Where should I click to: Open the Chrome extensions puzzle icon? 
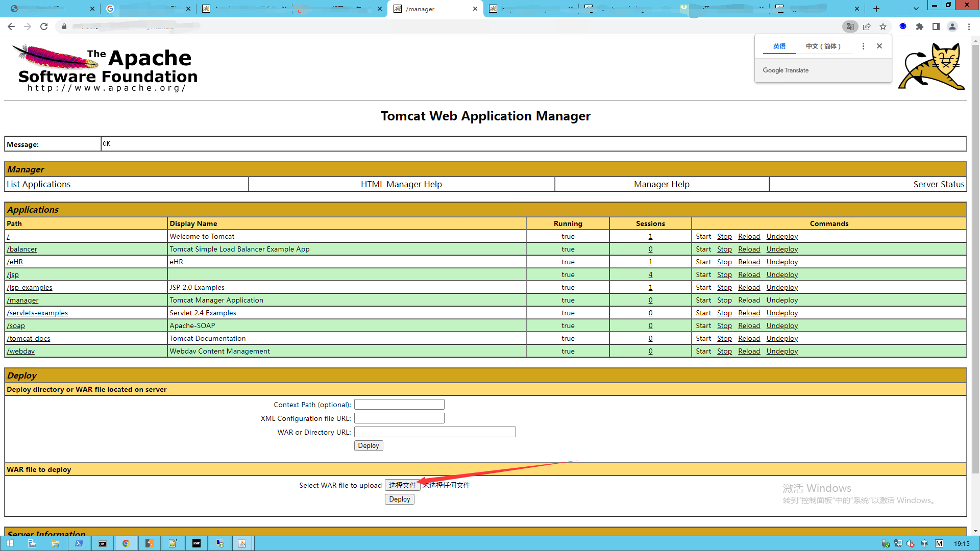pos(920,27)
